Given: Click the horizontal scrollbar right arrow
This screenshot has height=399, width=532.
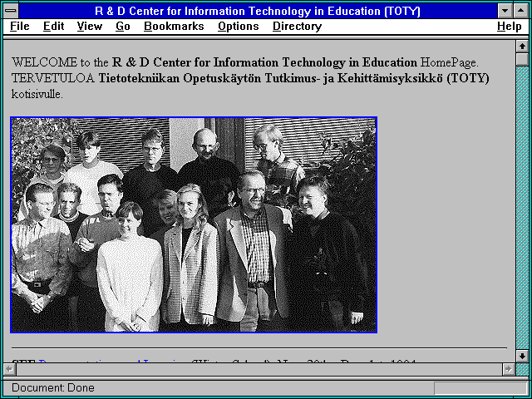Looking at the screenshot, I should tap(508, 369).
